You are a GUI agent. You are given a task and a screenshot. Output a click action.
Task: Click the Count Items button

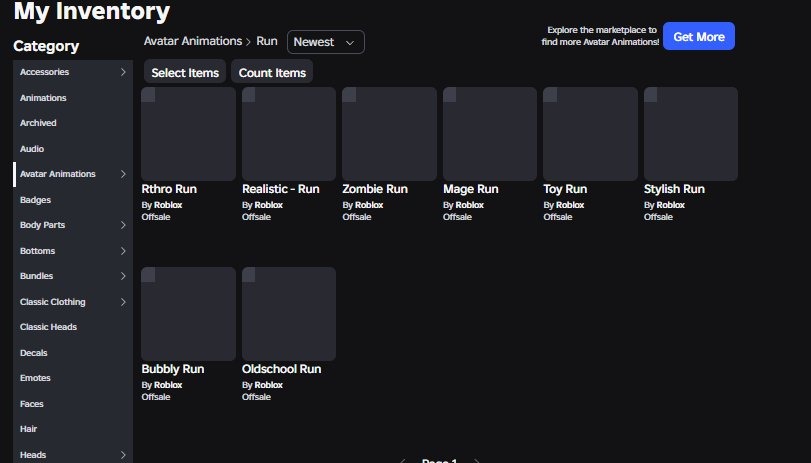click(272, 72)
